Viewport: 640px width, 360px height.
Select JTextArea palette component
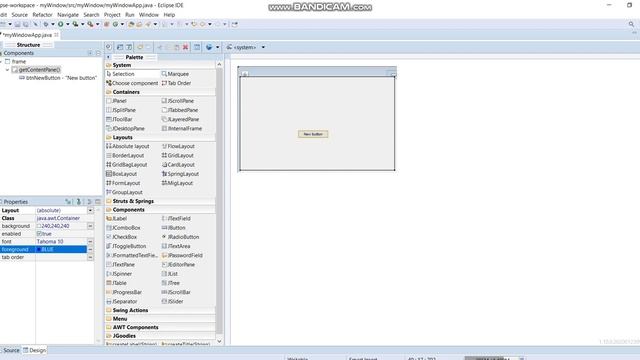tap(176, 246)
